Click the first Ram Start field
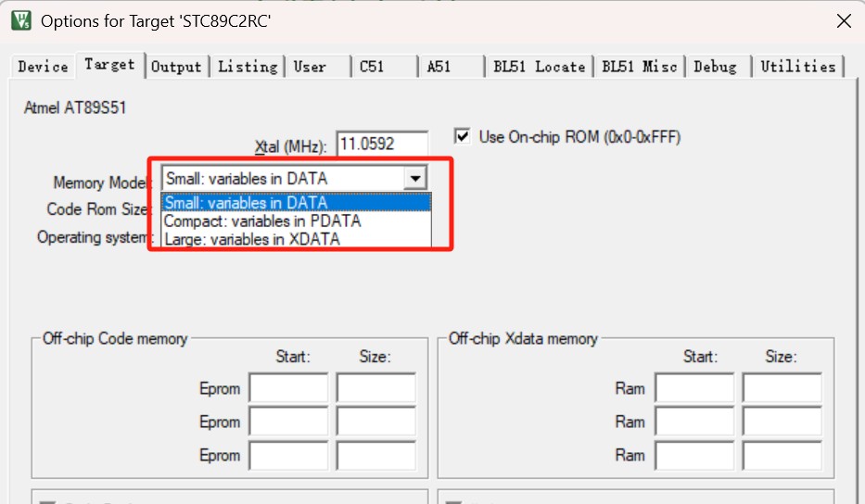 click(694, 388)
